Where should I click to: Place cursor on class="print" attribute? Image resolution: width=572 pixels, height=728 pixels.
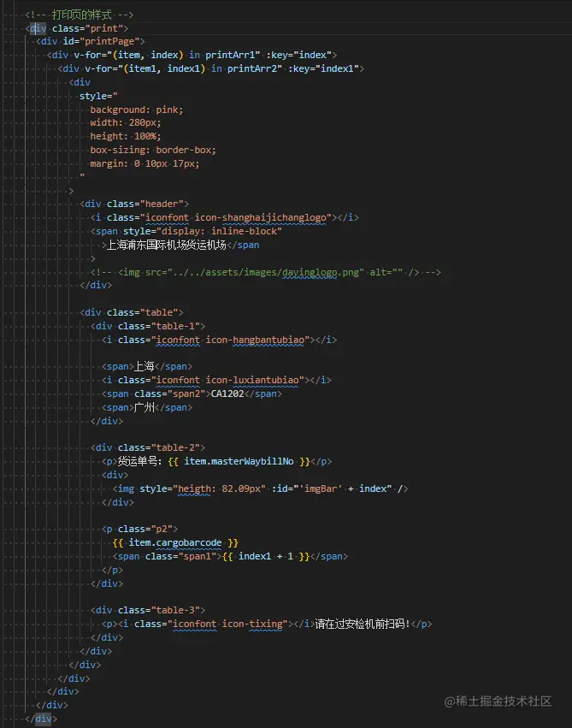pos(87,28)
